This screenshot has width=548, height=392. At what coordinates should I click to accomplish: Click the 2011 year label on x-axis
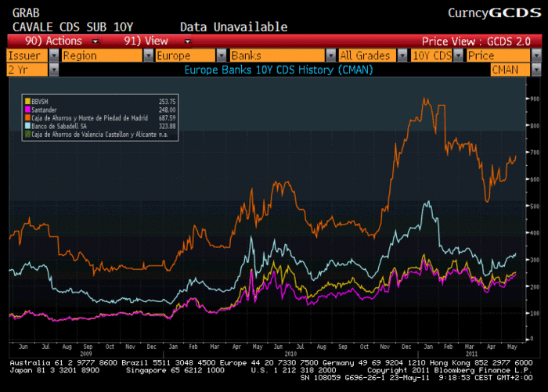click(471, 354)
